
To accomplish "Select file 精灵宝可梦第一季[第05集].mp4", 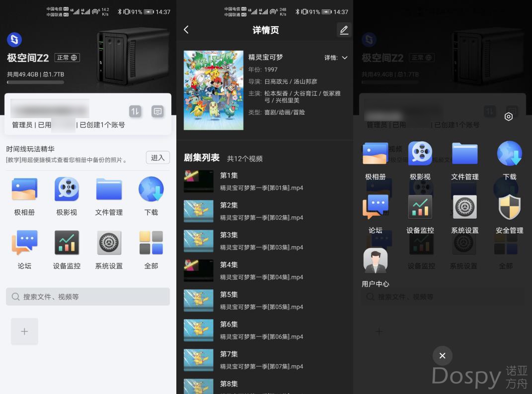I will point(262,307).
